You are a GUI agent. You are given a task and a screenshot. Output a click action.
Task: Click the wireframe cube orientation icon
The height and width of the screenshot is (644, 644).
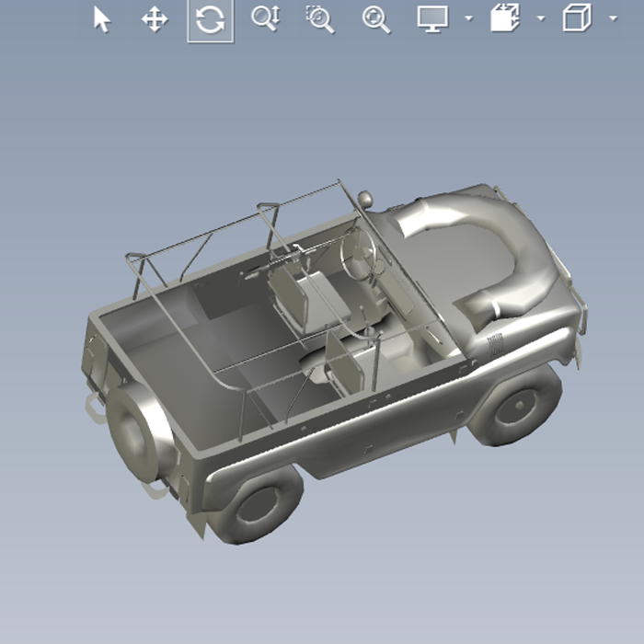coord(577,17)
